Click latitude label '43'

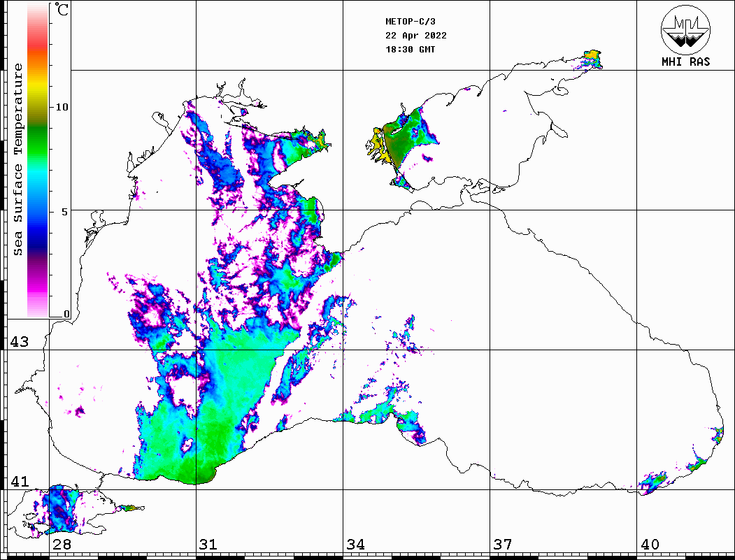click(19, 342)
